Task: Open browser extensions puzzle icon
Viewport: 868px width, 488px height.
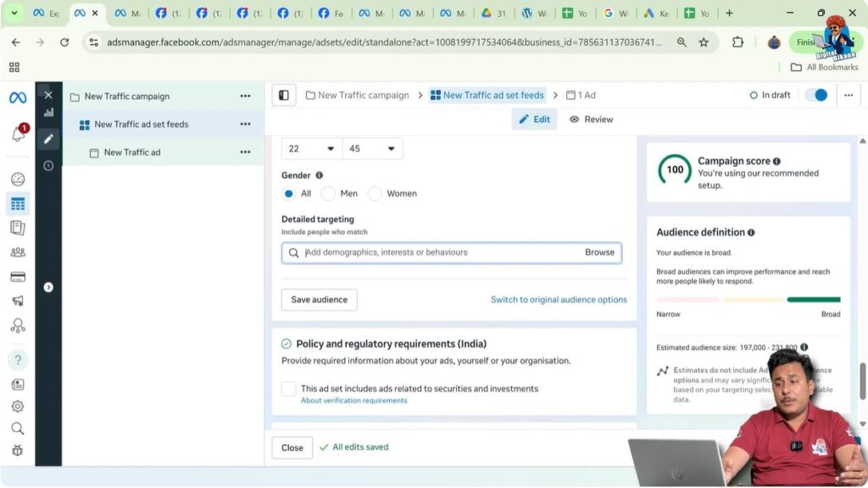Action: point(737,42)
